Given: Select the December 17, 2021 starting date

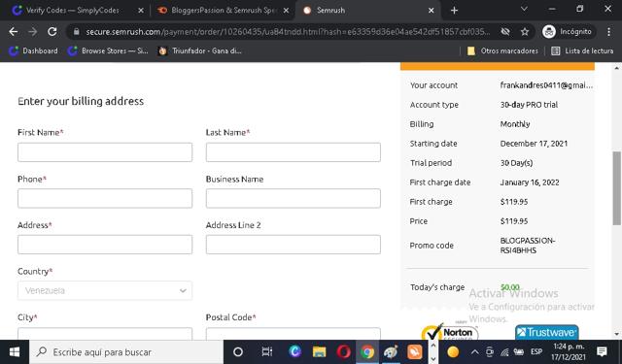Looking at the screenshot, I should click(534, 144).
